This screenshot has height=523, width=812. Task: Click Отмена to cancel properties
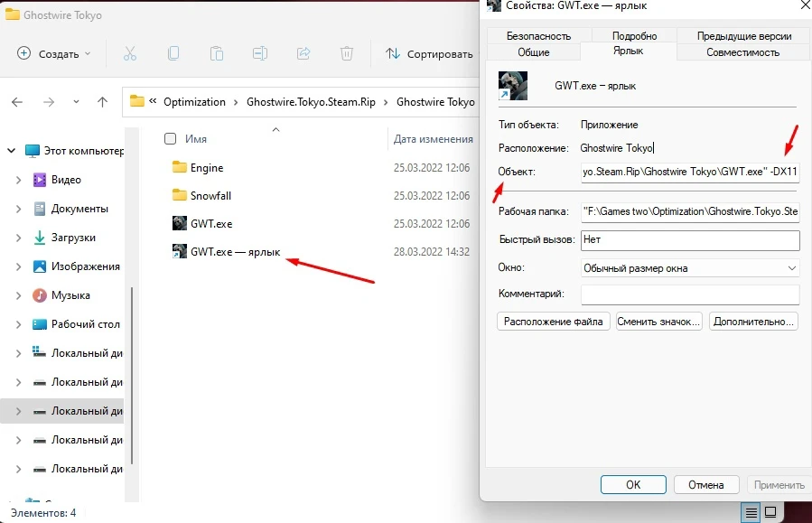pyautogui.click(x=705, y=485)
